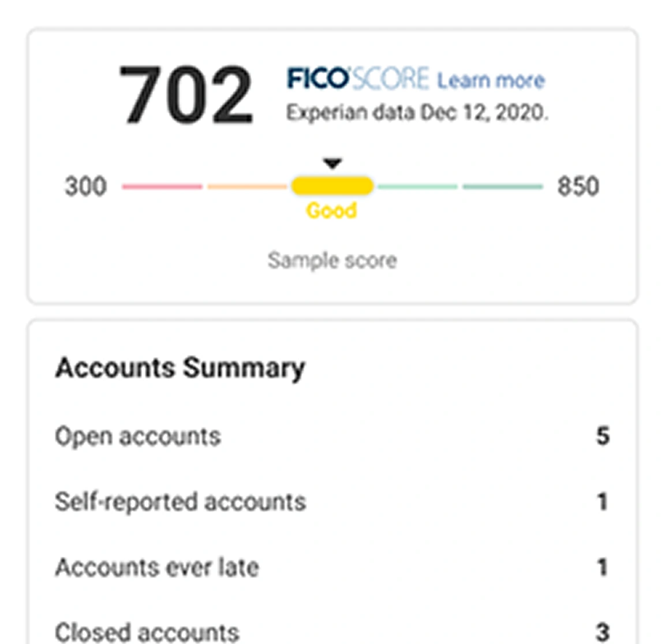Click the black triangle score marker

pyautogui.click(x=332, y=164)
